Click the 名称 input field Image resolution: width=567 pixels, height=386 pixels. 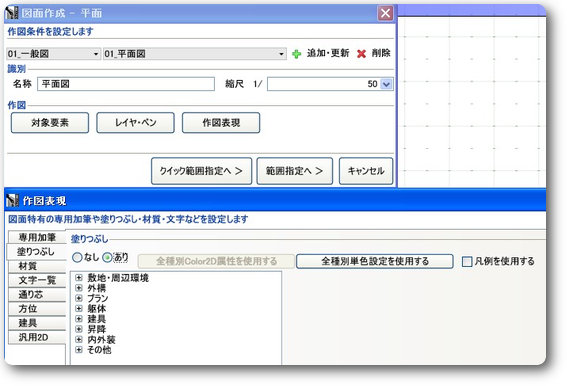126,84
